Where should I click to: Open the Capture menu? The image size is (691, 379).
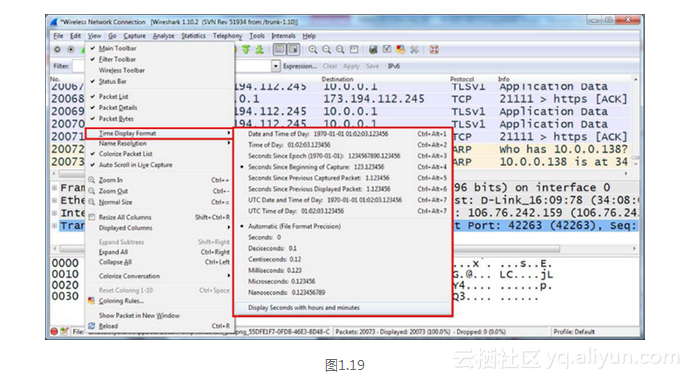point(134,36)
